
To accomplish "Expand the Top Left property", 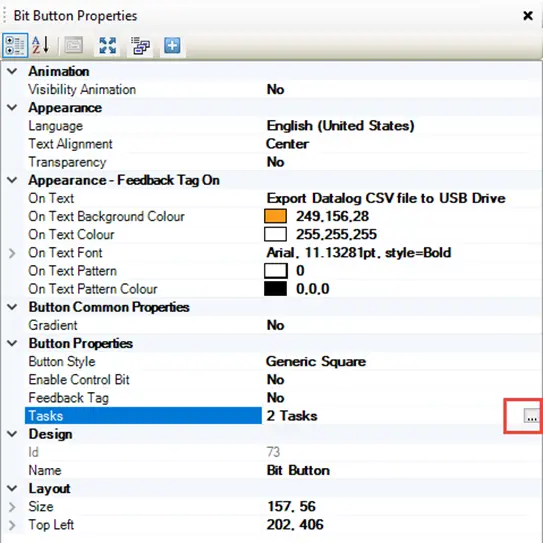I will (12, 525).
